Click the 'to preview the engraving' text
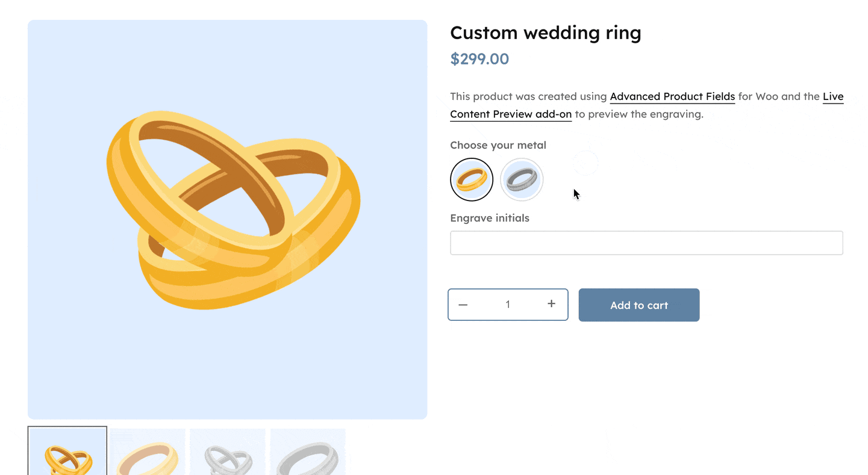This screenshot has height=475, width=868. 639,114
